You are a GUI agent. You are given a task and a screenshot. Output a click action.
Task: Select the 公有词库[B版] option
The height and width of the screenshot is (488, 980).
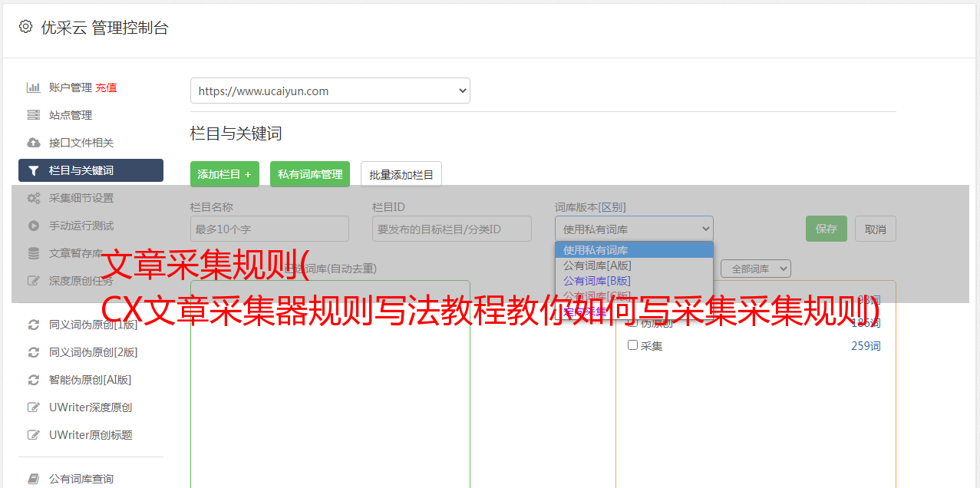click(x=634, y=281)
